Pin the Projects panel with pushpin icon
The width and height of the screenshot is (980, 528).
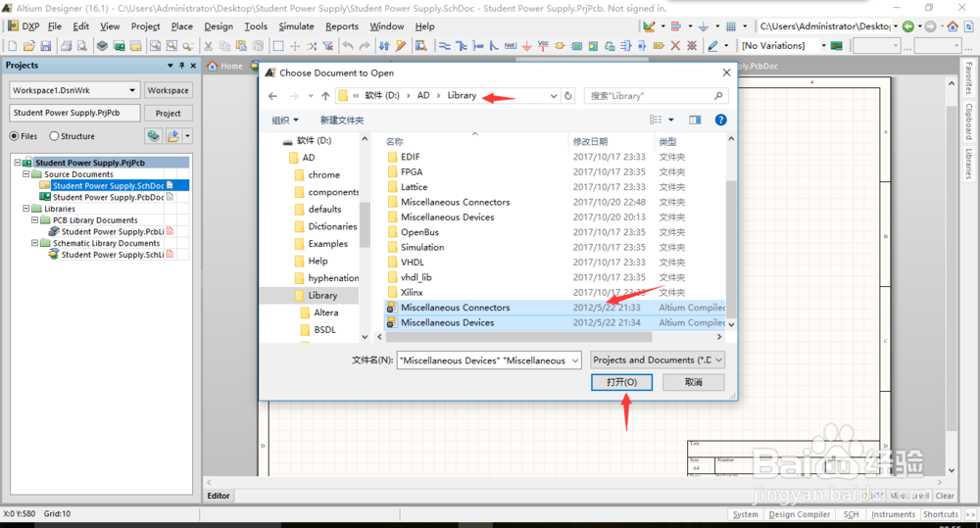coord(182,65)
